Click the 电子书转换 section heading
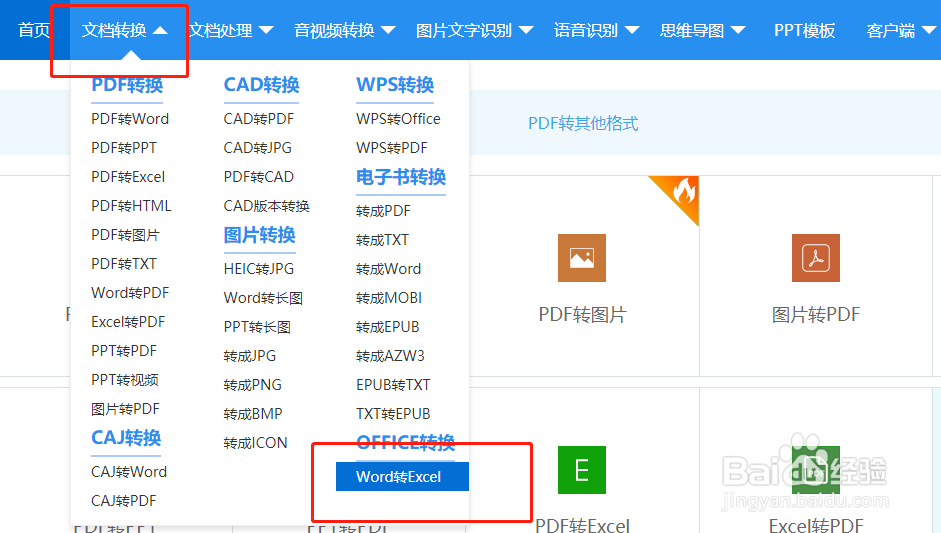This screenshot has width=941, height=533. click(x=401, y=177)
